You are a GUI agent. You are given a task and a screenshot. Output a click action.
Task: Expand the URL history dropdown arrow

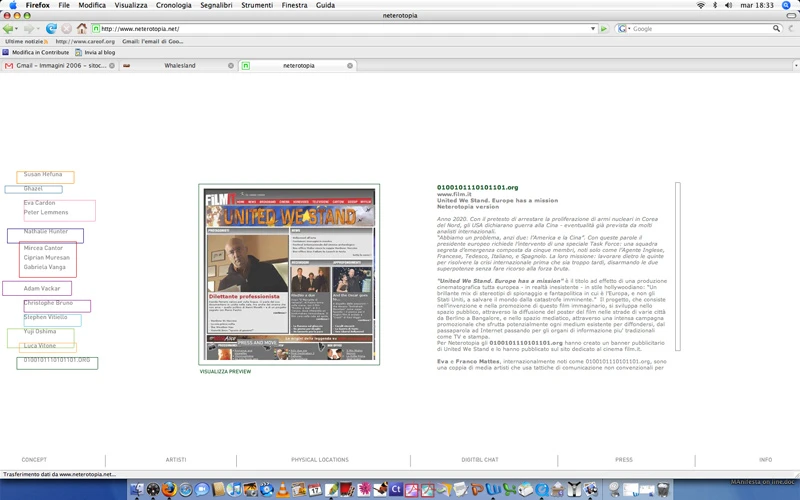click(x=593, y=29)
